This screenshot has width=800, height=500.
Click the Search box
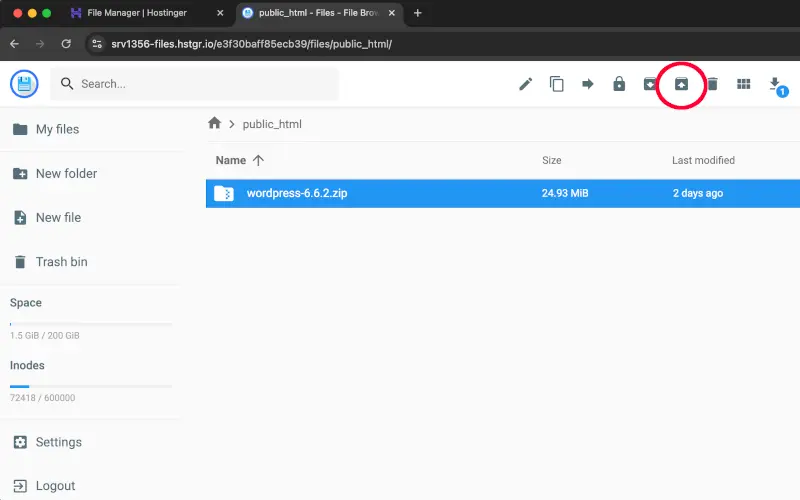(194, 84)
